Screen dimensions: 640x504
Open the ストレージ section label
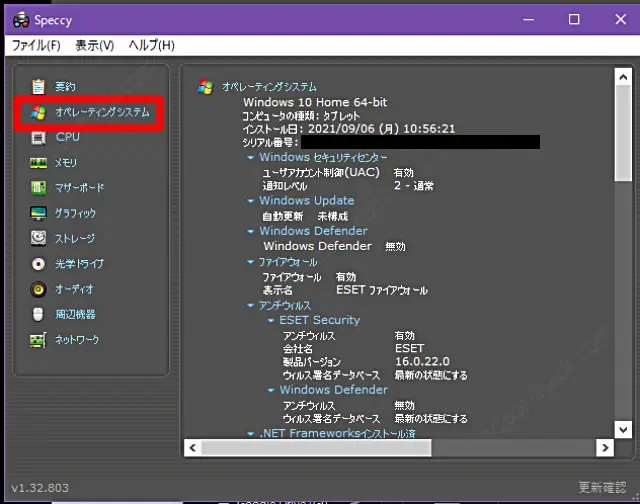click(x=75, y=238)
